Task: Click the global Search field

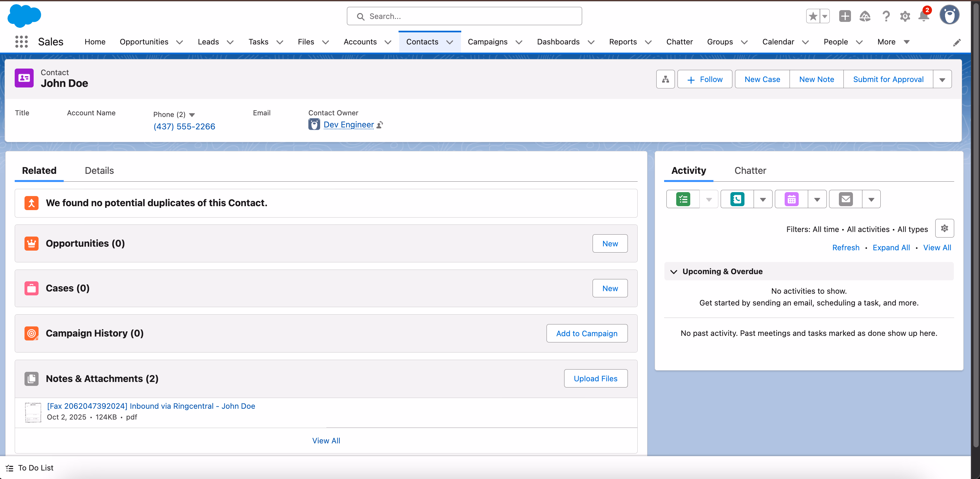Action: (x=464, y=16)
